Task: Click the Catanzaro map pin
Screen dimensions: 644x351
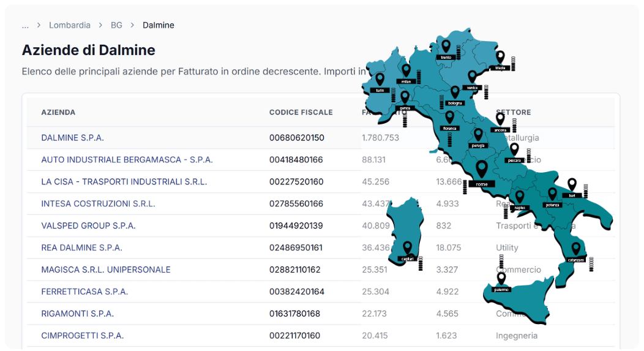Action: (x=576, y=249)
